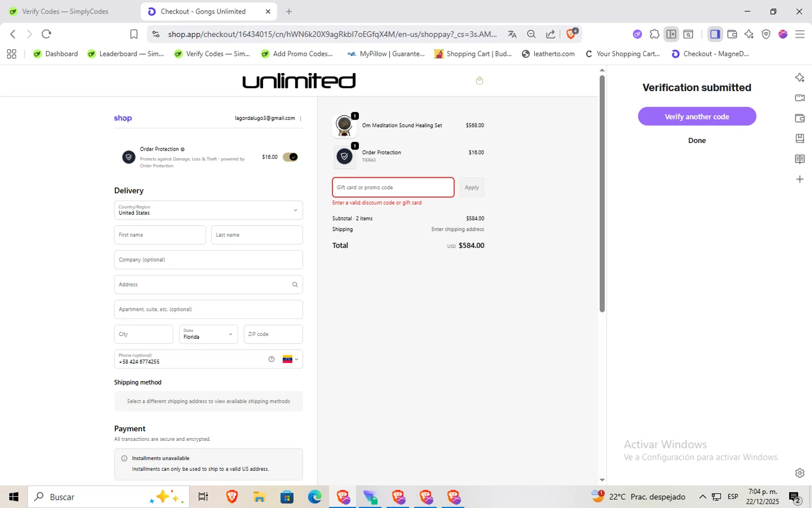Click the phone field help question icon

click(271, 359)
